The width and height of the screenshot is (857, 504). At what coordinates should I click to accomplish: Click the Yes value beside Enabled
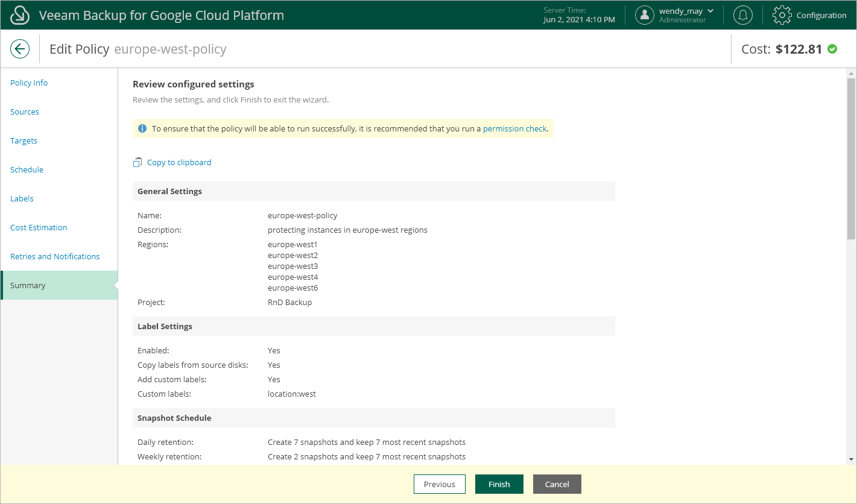(274, 350)
